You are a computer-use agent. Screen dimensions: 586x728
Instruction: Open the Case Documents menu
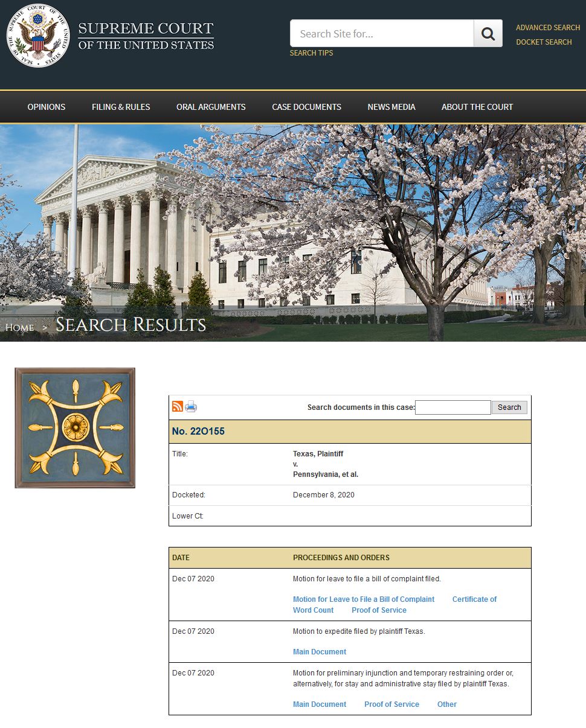pos(306,107)
